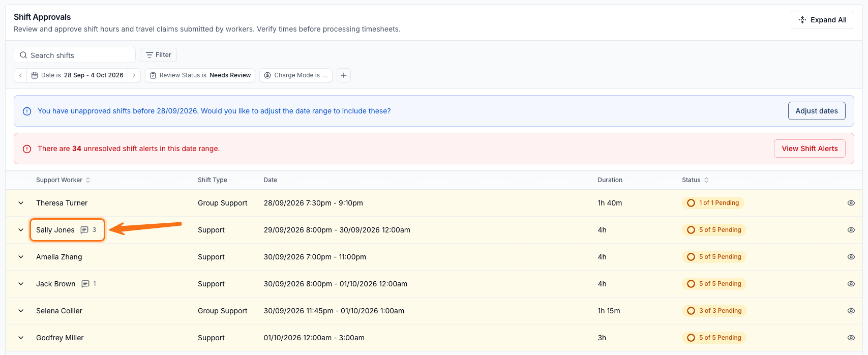
Task: Expand Theresa Turner's shift row
Action: click(x=21, y=203)
